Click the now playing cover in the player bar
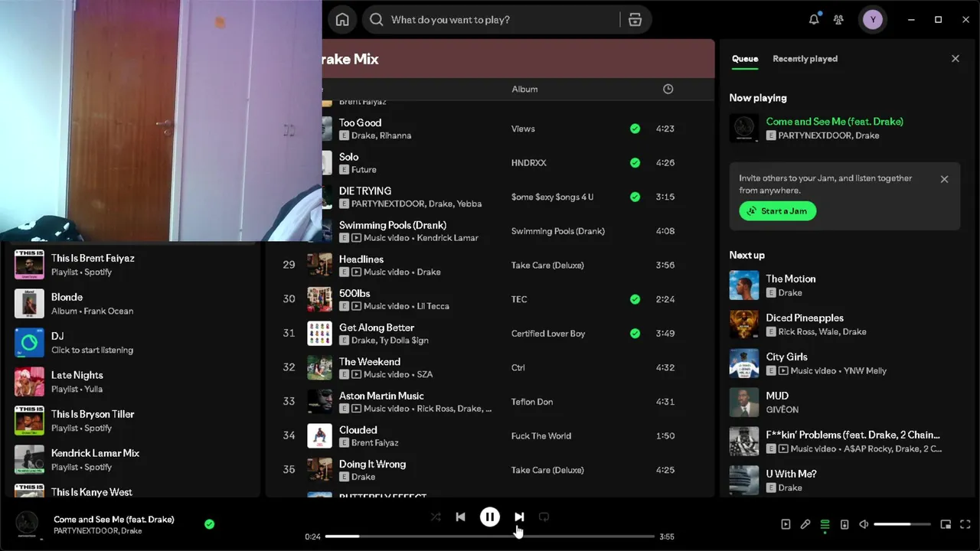The image size is (980, 551). (28, 524)
